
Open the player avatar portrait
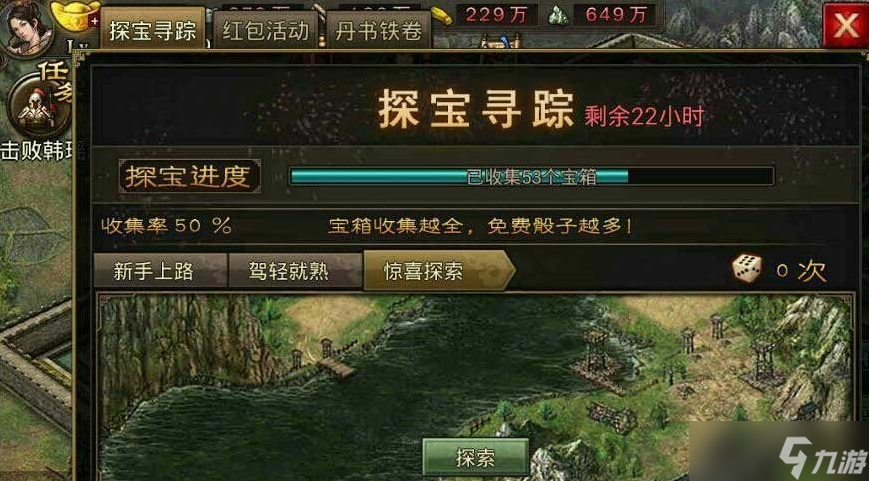[x=26, y=27]
